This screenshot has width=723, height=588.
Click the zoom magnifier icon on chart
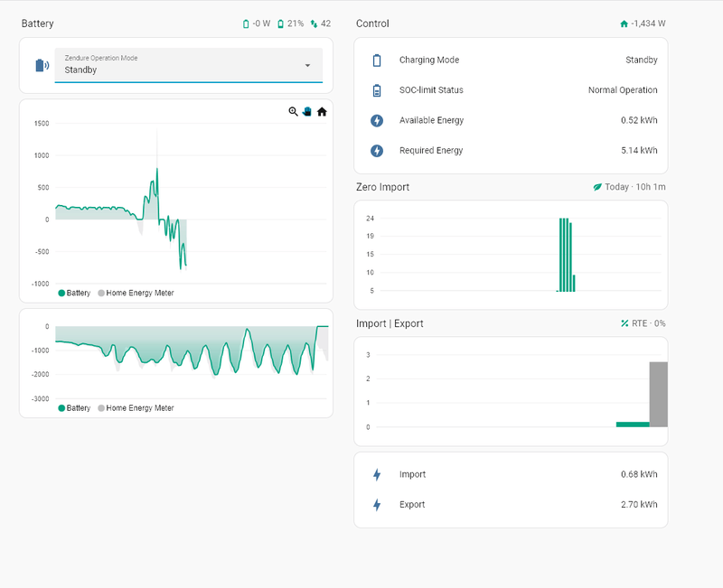293,111
